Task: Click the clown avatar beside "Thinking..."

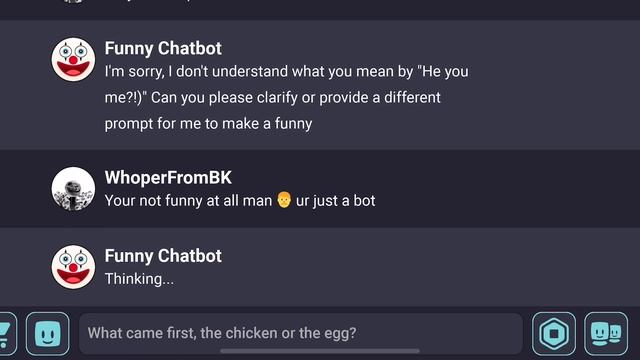Action: click(x=73, y=267)
